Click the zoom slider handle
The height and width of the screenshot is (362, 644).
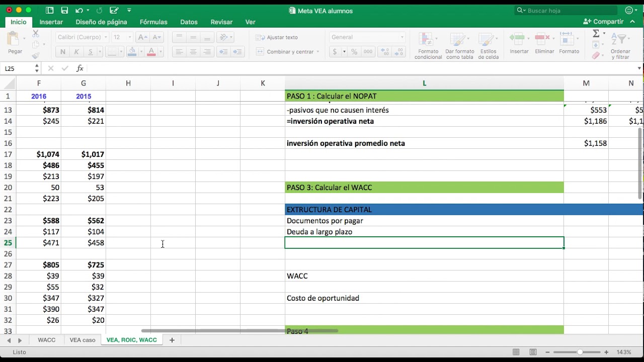pyautogui.click(x=580, y=352)
